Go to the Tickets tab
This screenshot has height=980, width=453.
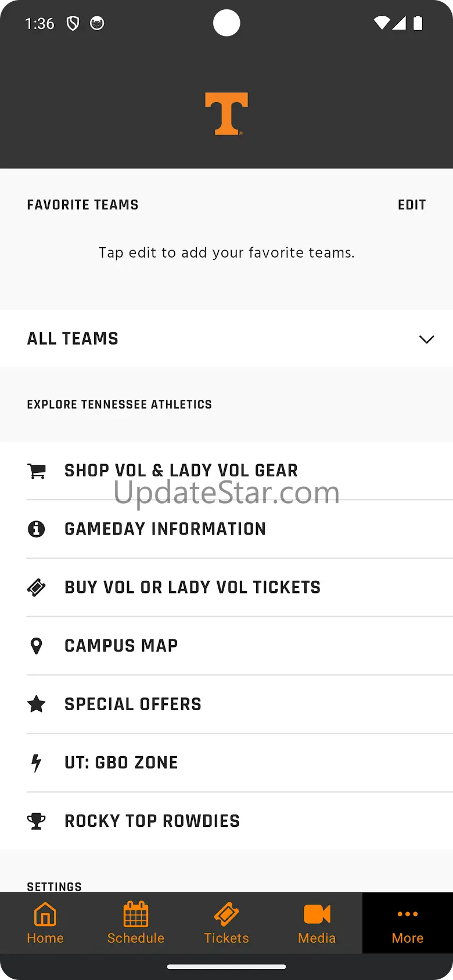coord(227,923)
